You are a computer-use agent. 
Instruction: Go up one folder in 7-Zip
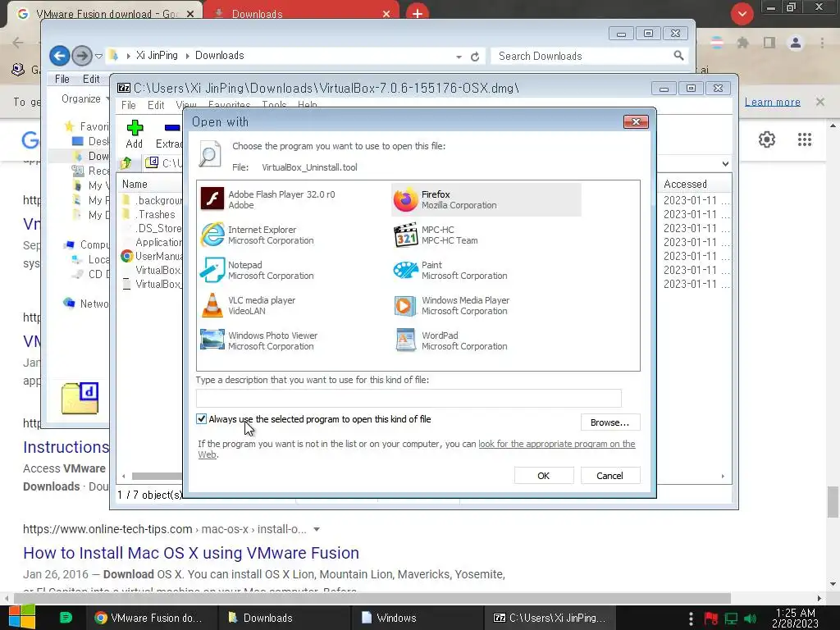point(126,163)
